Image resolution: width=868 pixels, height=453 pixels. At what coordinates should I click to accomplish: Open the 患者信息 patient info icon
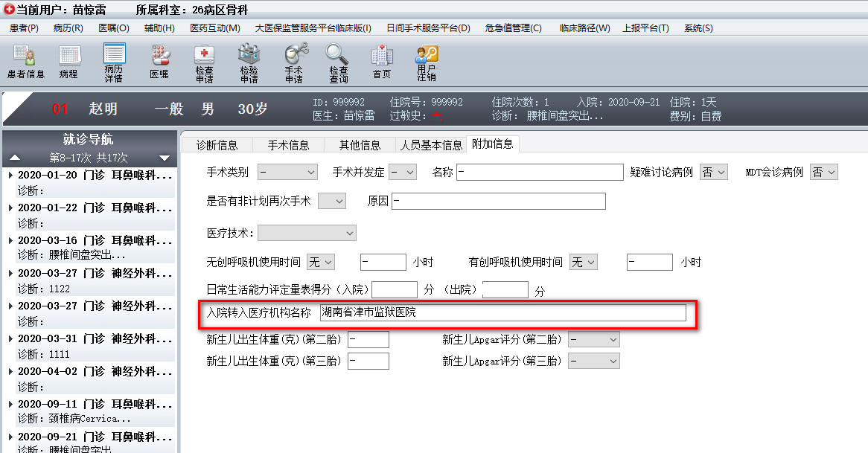point(25,62)
